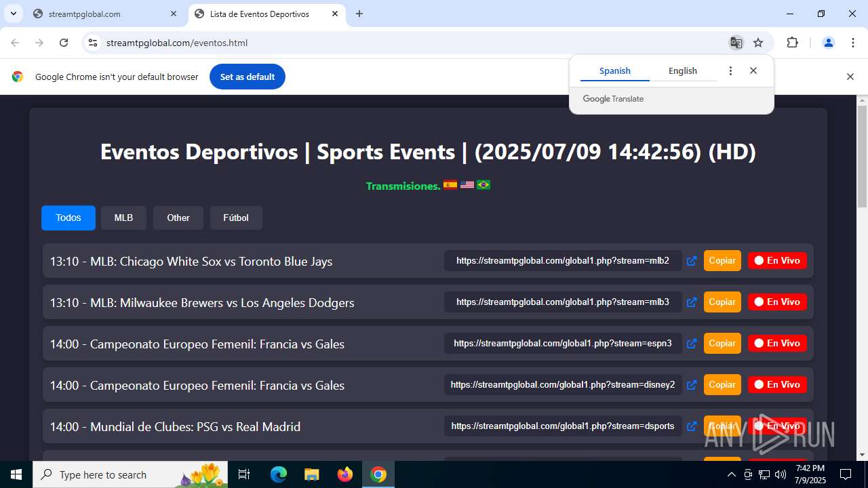The height and width of the screenshot is (488, 868).
Task: Select the Todos filter
Action: click(68, 218)
